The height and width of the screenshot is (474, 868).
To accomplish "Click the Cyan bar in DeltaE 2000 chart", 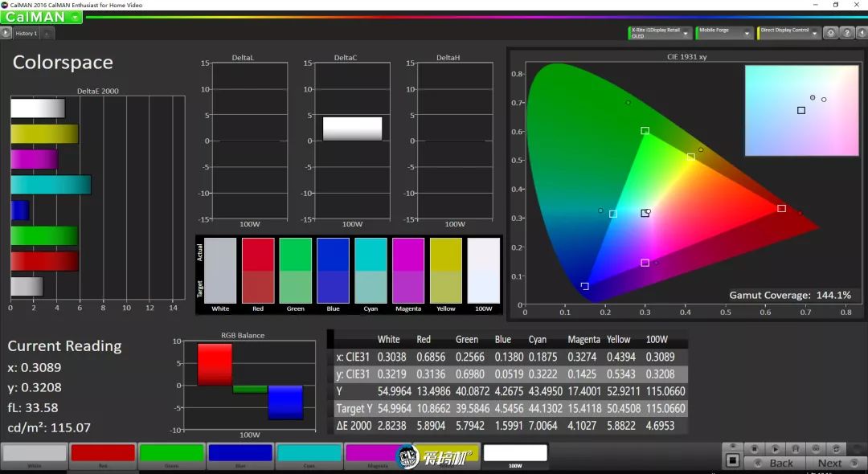I will tap(50, 185).
